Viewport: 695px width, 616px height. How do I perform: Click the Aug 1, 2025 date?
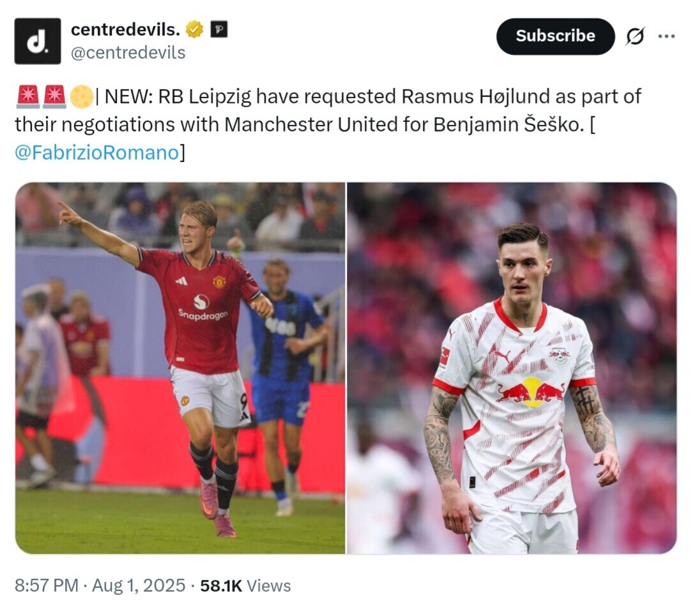pos(138,585)
